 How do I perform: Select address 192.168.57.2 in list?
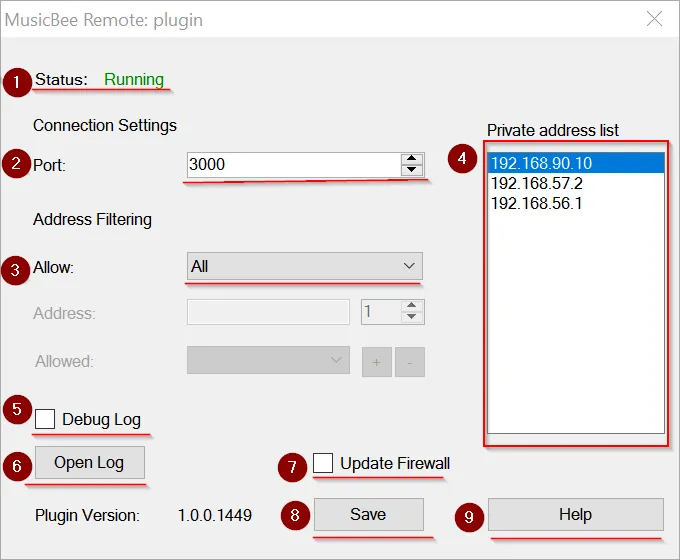tap(575, 183)
